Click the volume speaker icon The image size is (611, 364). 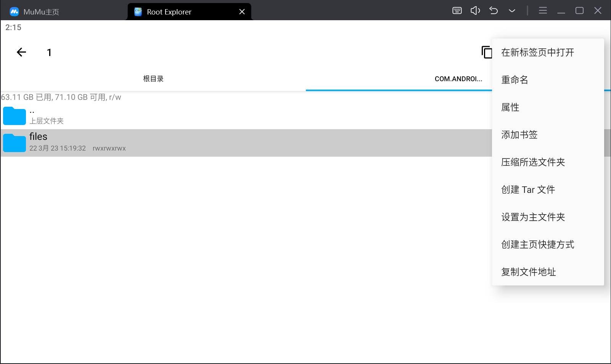[475, 11]
